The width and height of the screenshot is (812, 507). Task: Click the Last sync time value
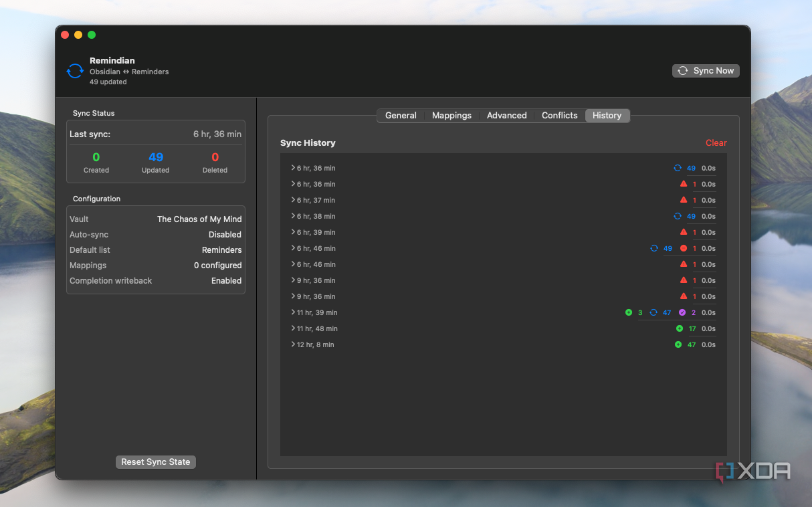[x=217, y=134]
